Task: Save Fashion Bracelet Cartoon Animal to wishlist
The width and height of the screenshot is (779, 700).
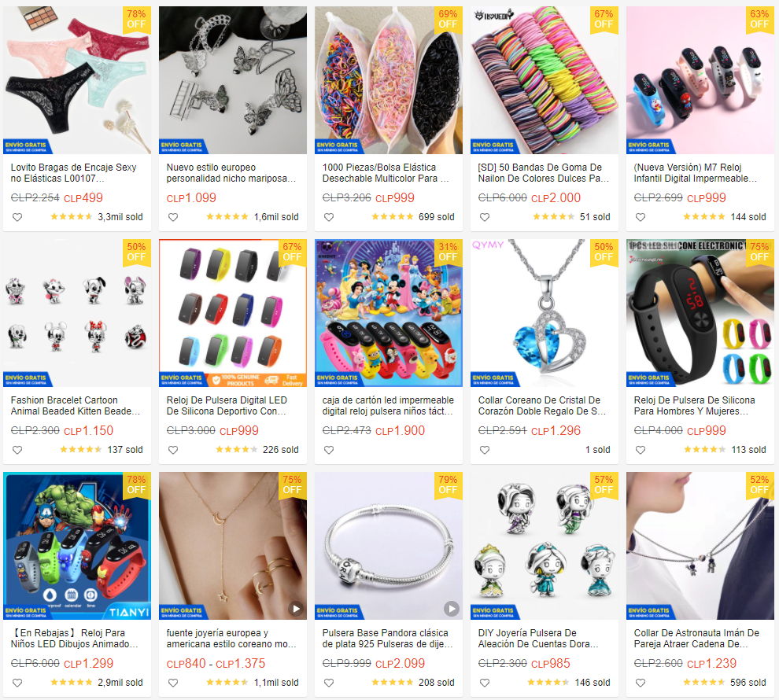Action: [17, 450]
